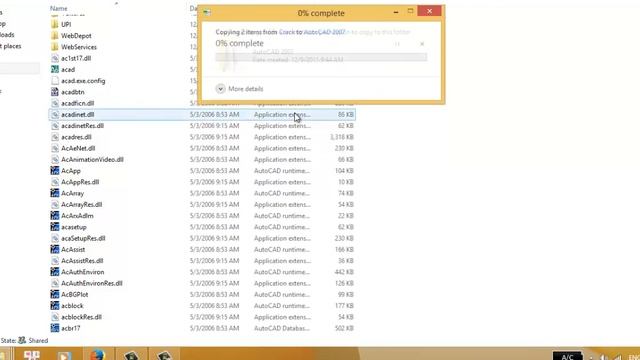This screenshot has width=640, height=360.
Task: Select the file AcAuthEnvironRes.dll
Action: click(x=92, y=283)
